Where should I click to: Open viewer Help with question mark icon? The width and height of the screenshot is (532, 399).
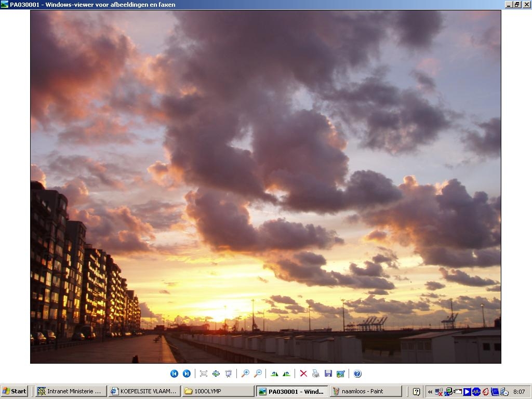point(357,374)
